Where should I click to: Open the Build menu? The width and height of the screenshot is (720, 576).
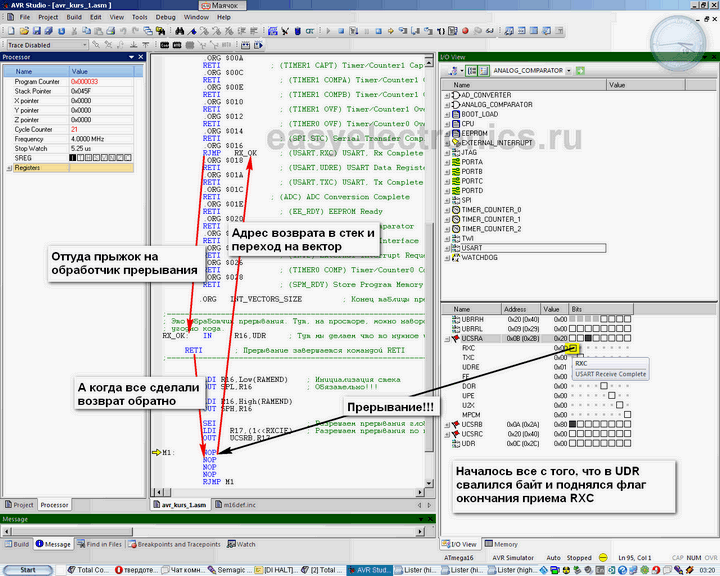(74, 17)
